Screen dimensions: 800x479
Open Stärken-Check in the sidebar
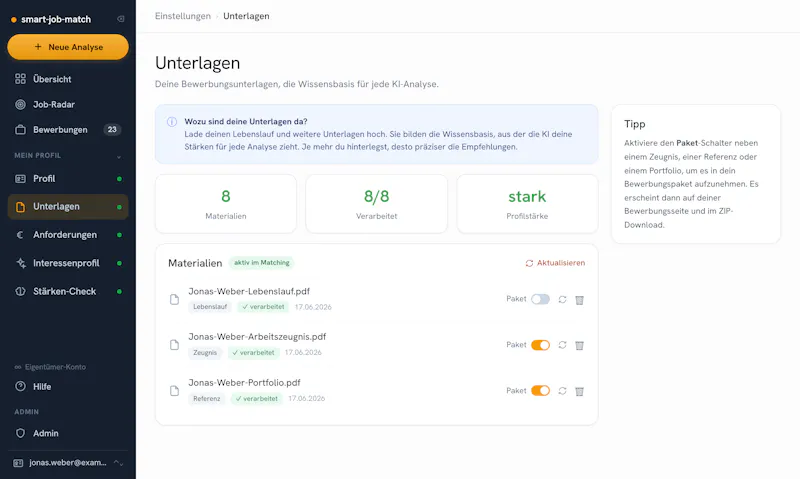(68, 291)
